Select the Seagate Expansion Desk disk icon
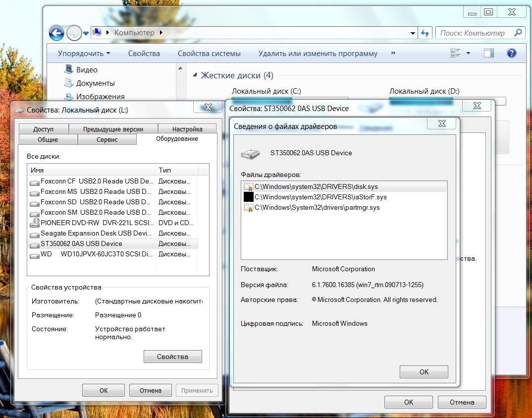 tap(34, 235)
